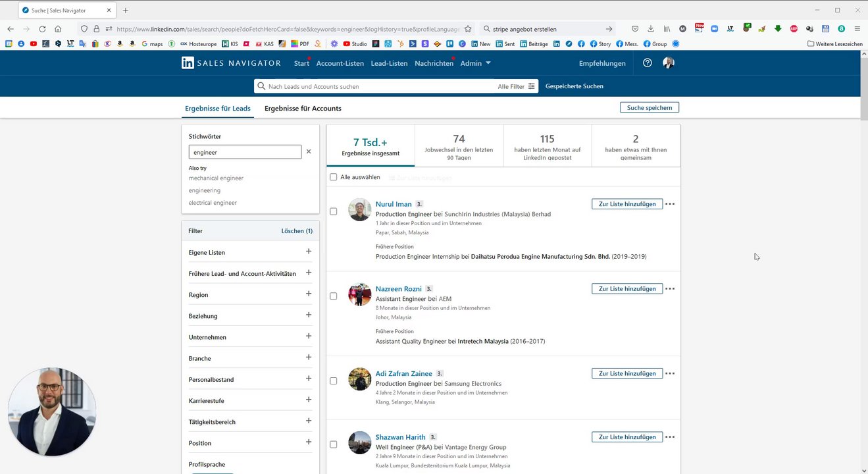Show Jobwechsel in den letzten 90 Tagen
The width and height of the screenshot is (868, 474).
459,145
